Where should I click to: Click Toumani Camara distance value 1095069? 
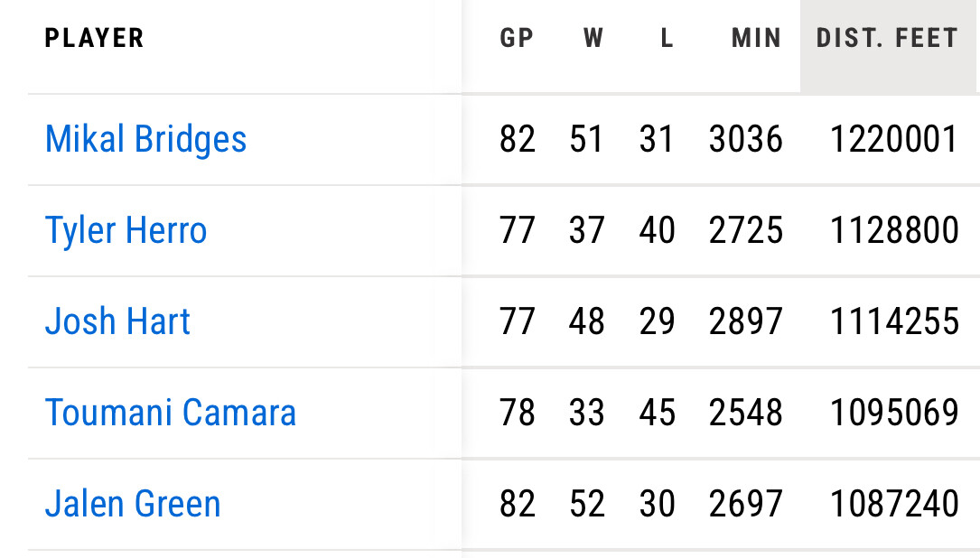point(894,413)
